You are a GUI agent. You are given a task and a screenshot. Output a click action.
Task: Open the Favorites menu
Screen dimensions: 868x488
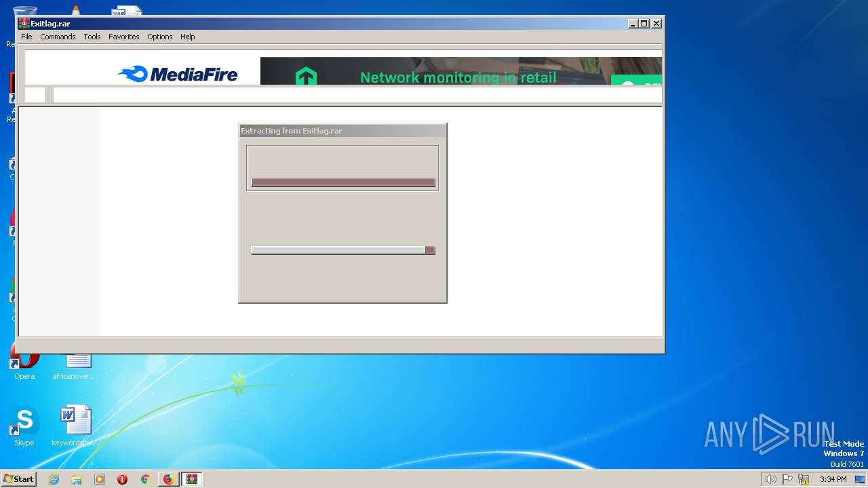[124, 37]
